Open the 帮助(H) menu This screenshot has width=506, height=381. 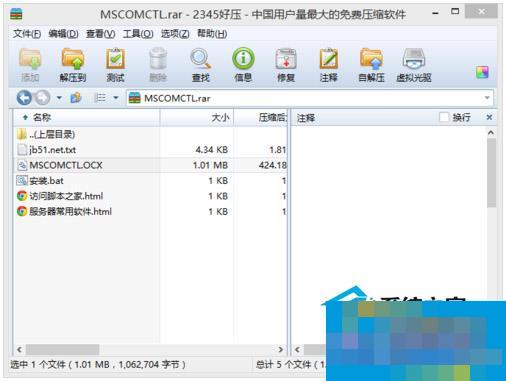[212, 34]
